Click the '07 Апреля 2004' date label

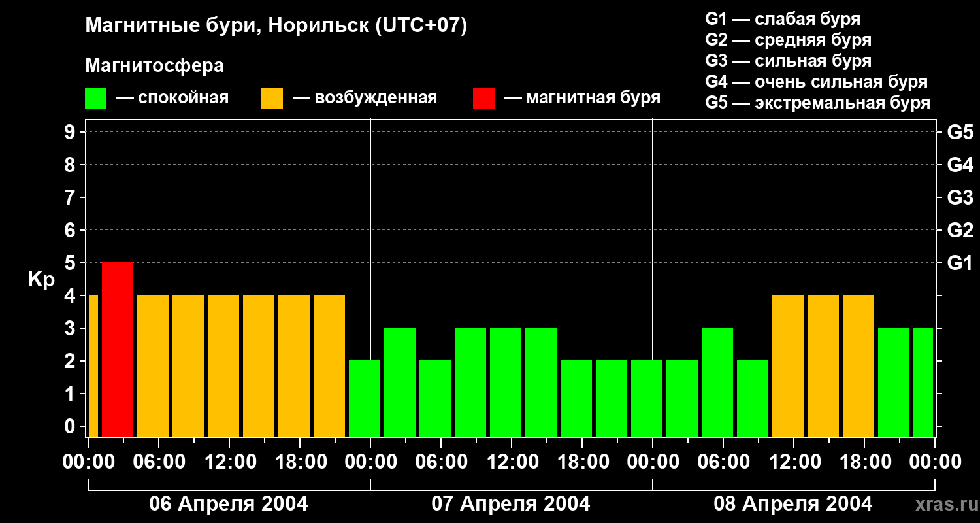[511, 503]
